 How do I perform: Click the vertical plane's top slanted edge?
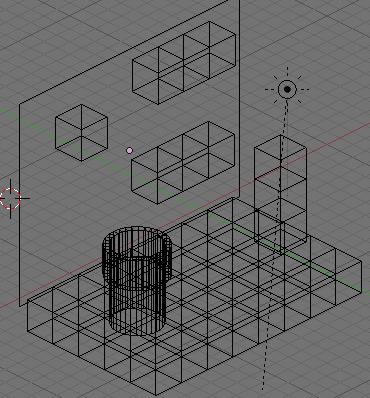point(129,52)
